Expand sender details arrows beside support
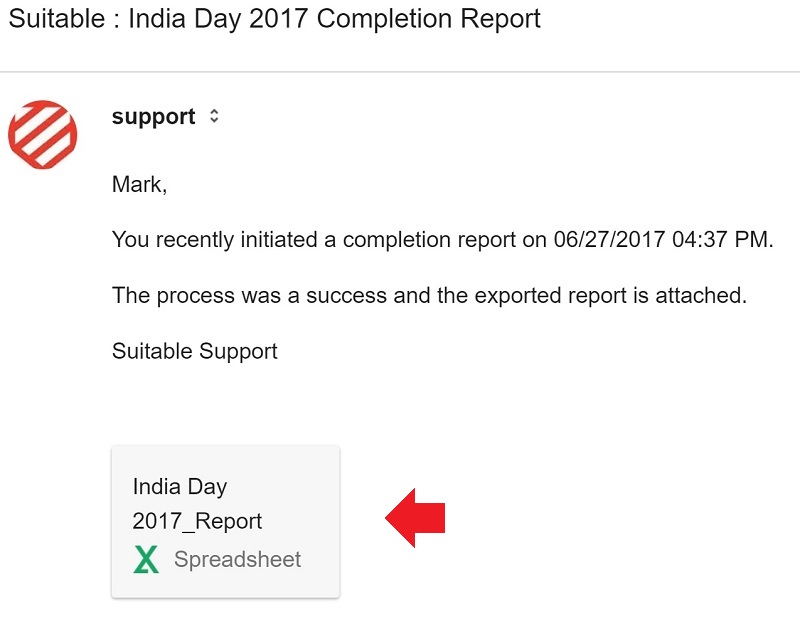 (214, 116)
